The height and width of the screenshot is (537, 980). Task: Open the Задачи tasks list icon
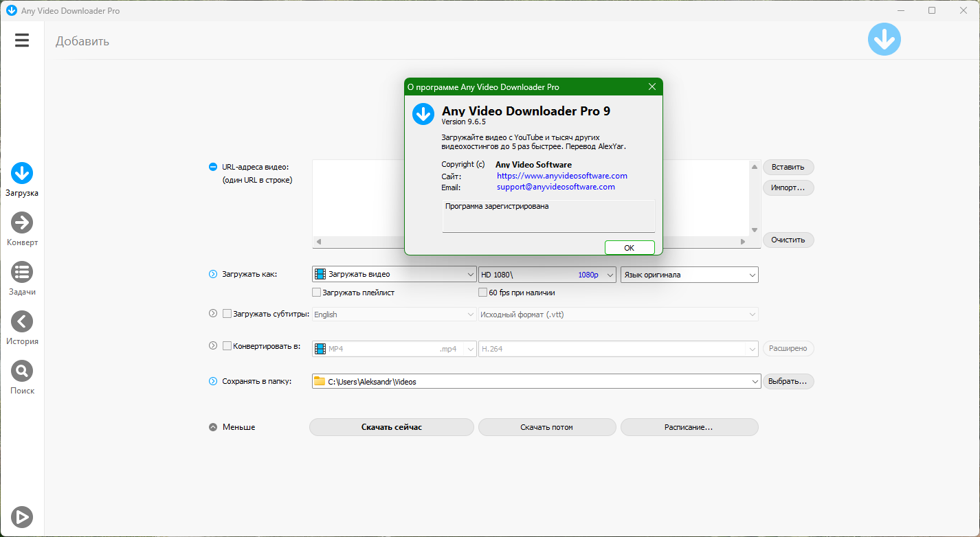[x=22, y=272]
